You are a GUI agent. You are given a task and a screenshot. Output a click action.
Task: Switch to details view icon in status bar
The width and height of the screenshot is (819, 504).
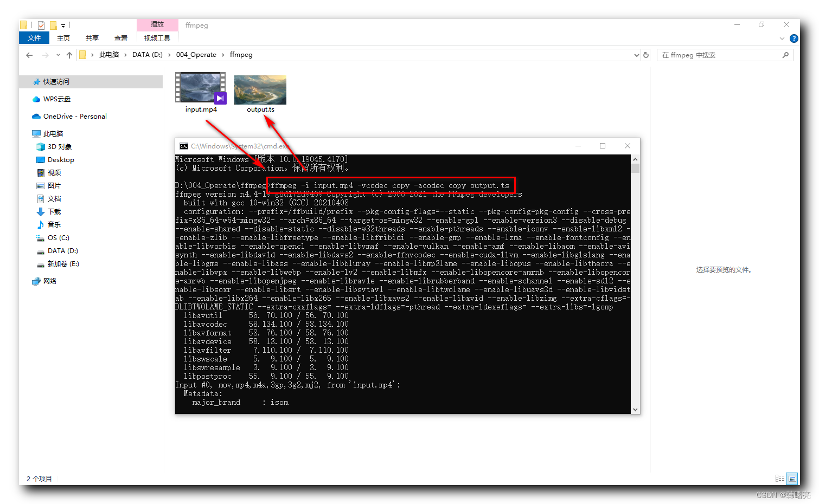780,479
